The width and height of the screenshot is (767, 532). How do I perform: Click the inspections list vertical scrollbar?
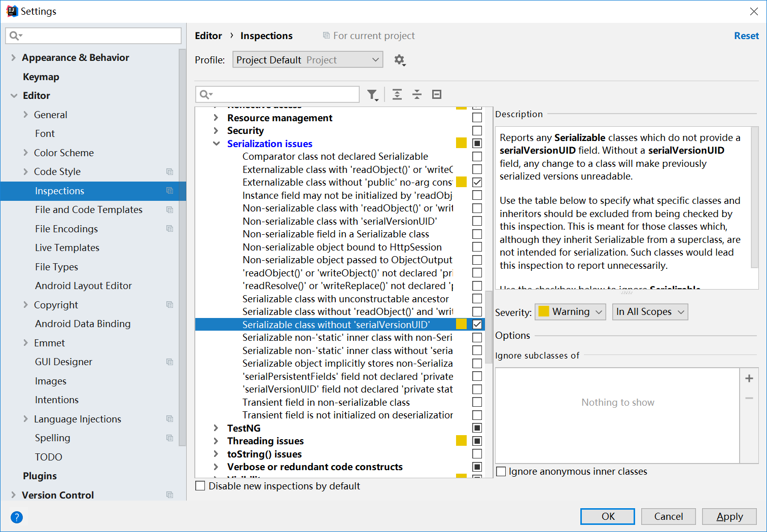pyautogui.click(x=489, y=327)
